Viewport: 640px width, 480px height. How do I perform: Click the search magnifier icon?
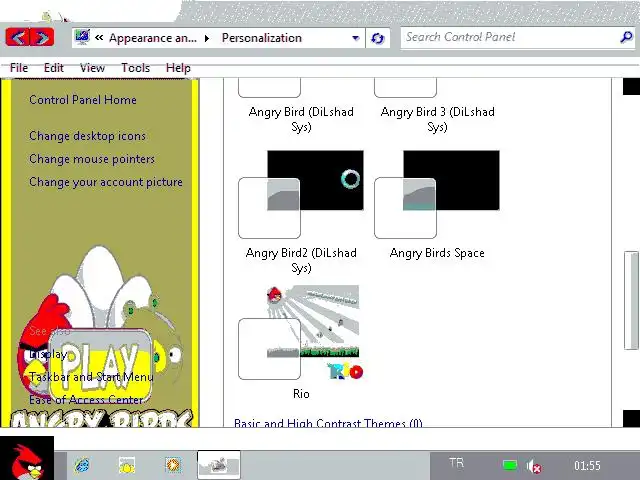click(626, 37)
